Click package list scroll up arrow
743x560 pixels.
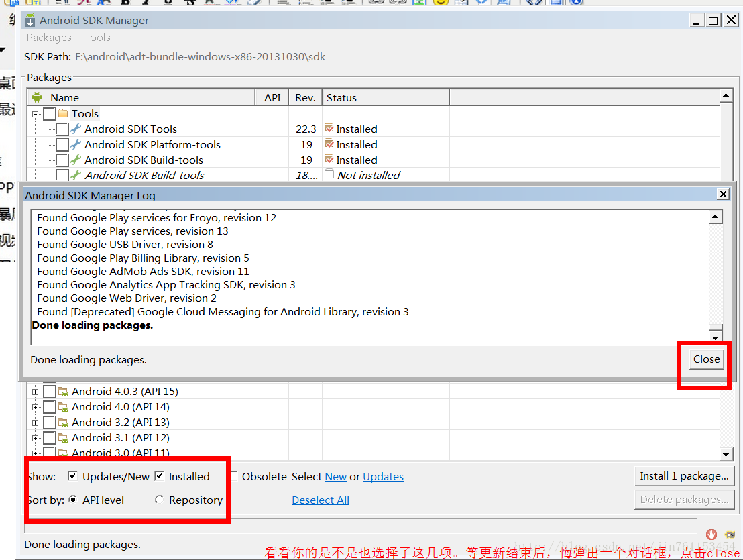click(726, 96)
